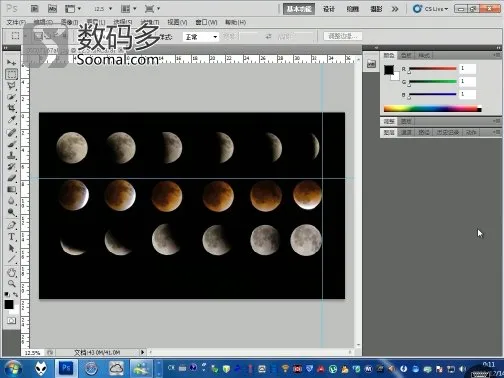504x378 pixels.
Task: Open the 样式 (Style) dropdown showing 正常
Action: pos(201,37)
